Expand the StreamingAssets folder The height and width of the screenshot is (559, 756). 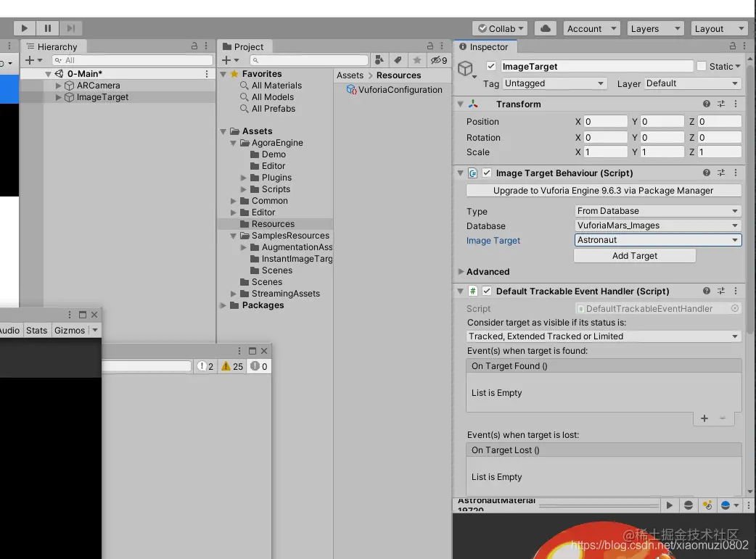(234, 294)
